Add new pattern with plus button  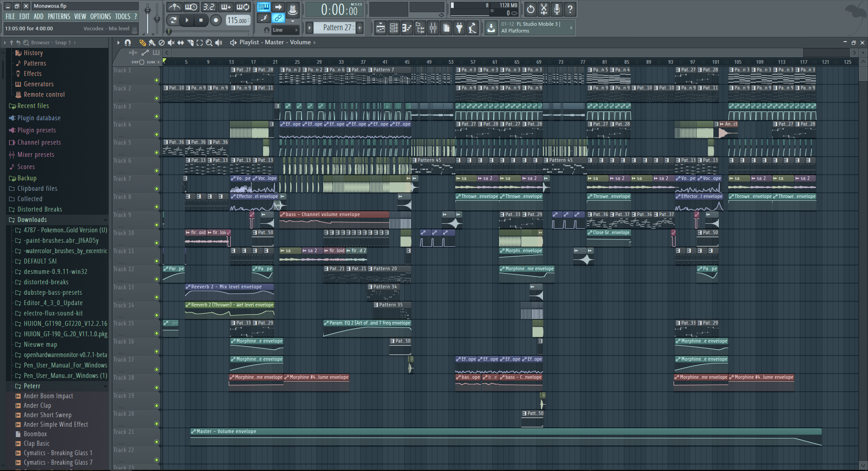tap(360, 28)
